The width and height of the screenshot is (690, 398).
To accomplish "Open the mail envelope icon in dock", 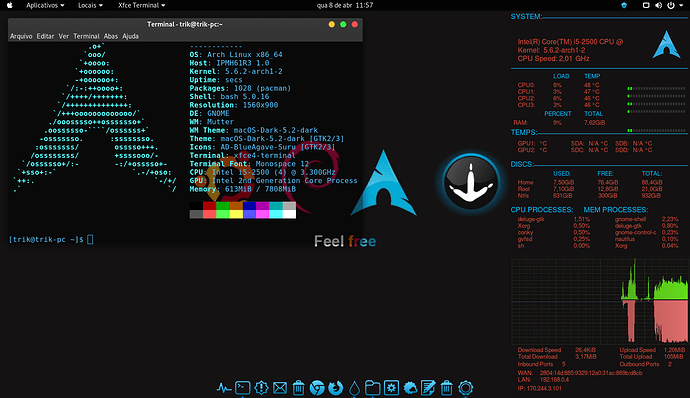I will (280, 388).
